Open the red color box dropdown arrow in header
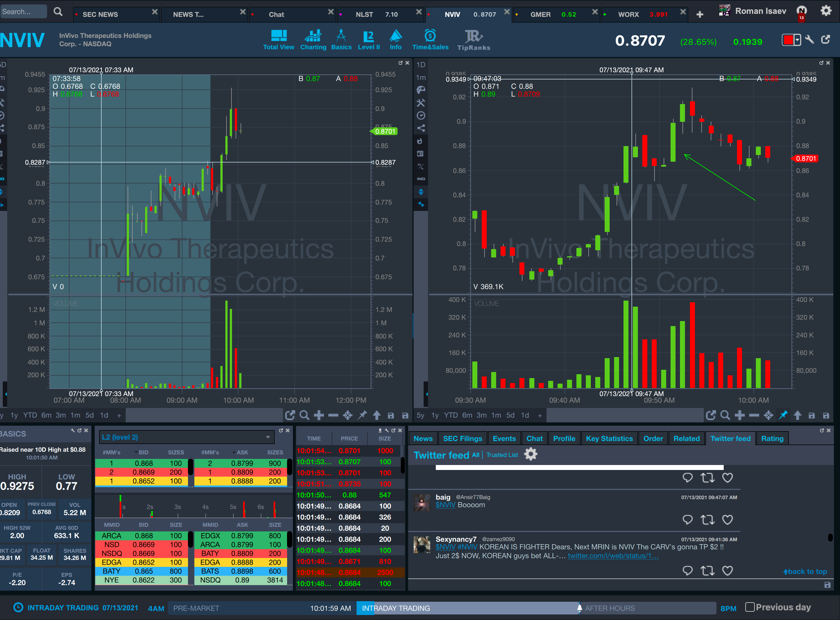This screenshot has height=620, width=840. [x=797, y=40]
